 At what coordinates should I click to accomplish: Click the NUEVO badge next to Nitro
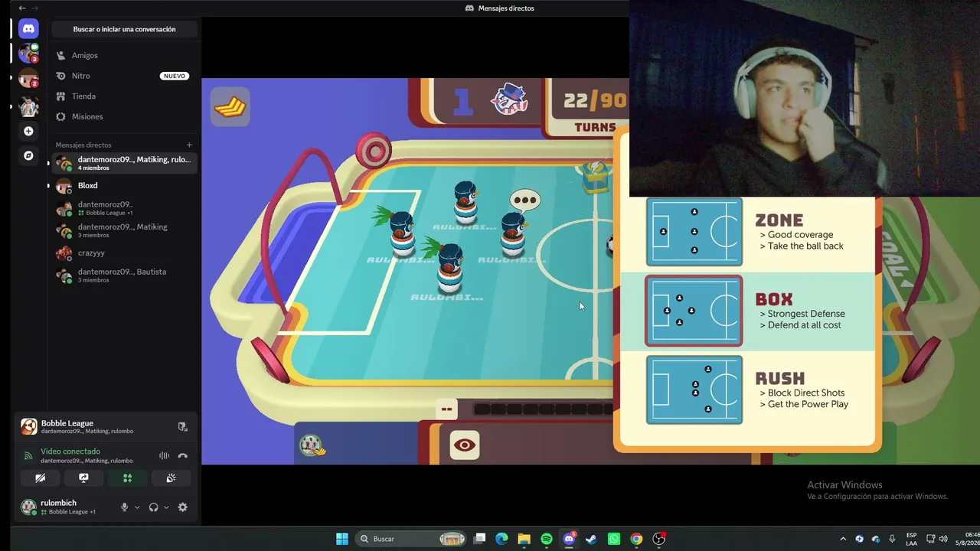click(175, 76)
